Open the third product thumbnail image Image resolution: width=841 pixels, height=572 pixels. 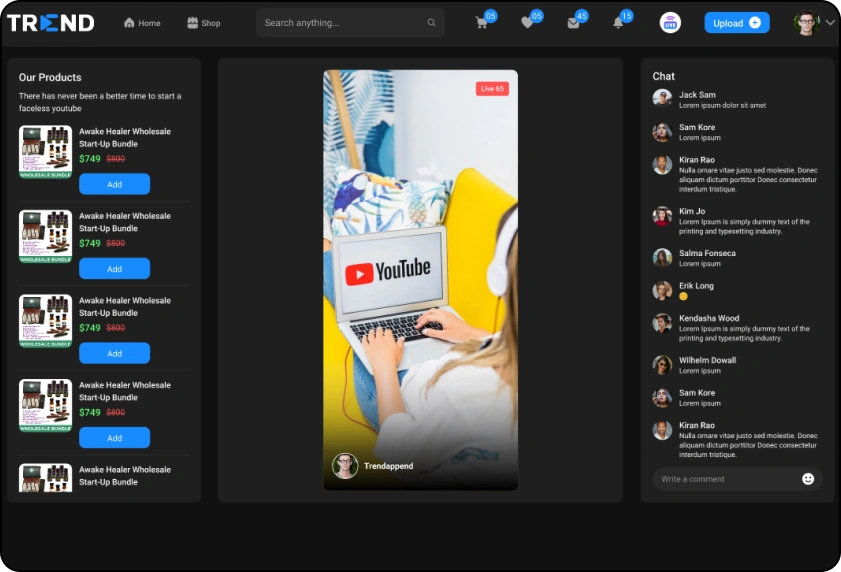[x=46, y=321]
